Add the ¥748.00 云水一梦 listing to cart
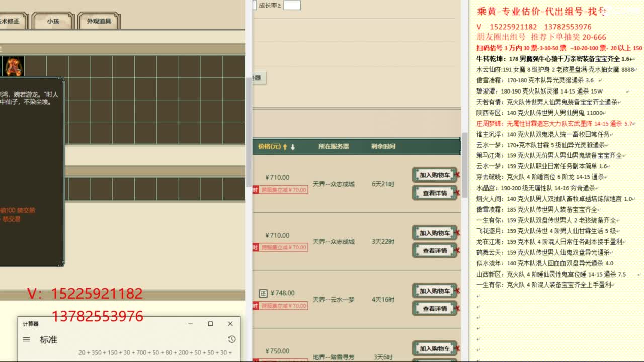Viewport: 644px width, 362px height. point(435,291)
